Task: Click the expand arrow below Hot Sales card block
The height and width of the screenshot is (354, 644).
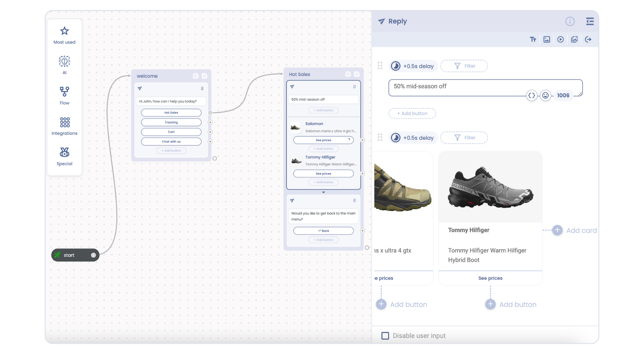Action: [323, 192]
